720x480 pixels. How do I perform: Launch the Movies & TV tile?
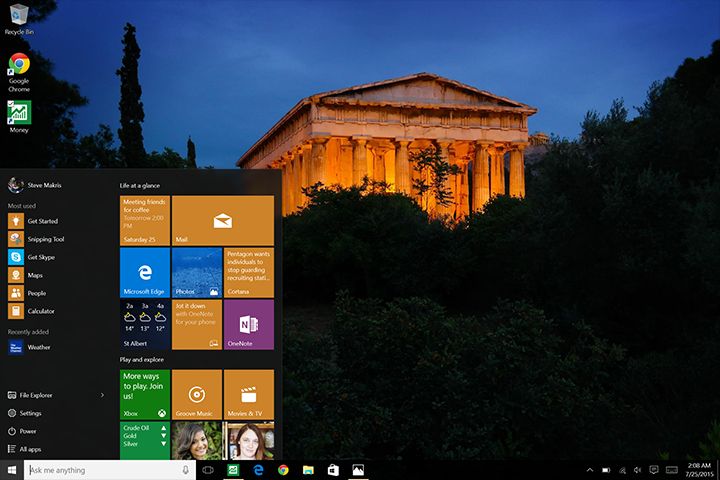tap(248, 394)
